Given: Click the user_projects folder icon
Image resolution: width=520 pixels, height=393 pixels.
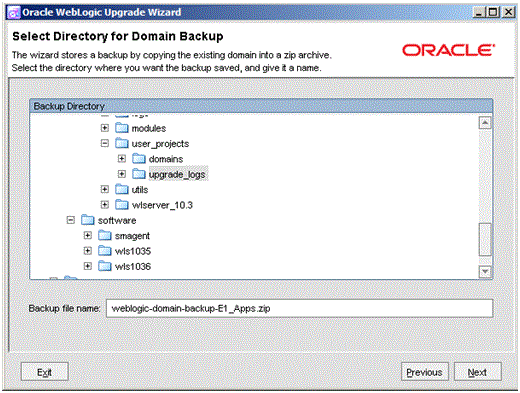Looking at the screenshot, I should point(122,143).
